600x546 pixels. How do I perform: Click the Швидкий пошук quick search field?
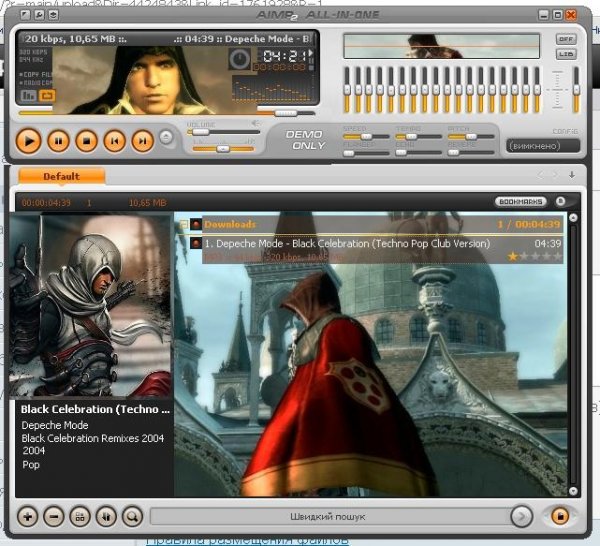click(x=330, y=517)
